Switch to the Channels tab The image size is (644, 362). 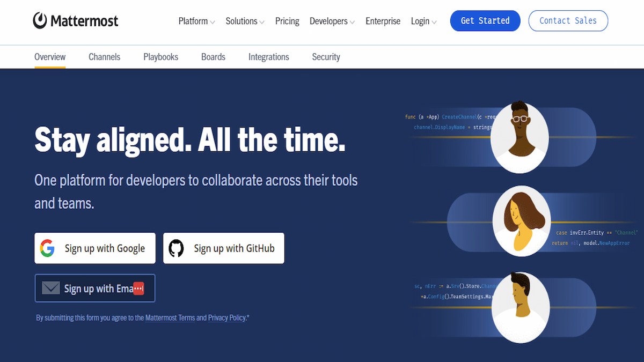pyautogui.click(x=104, y=56)
